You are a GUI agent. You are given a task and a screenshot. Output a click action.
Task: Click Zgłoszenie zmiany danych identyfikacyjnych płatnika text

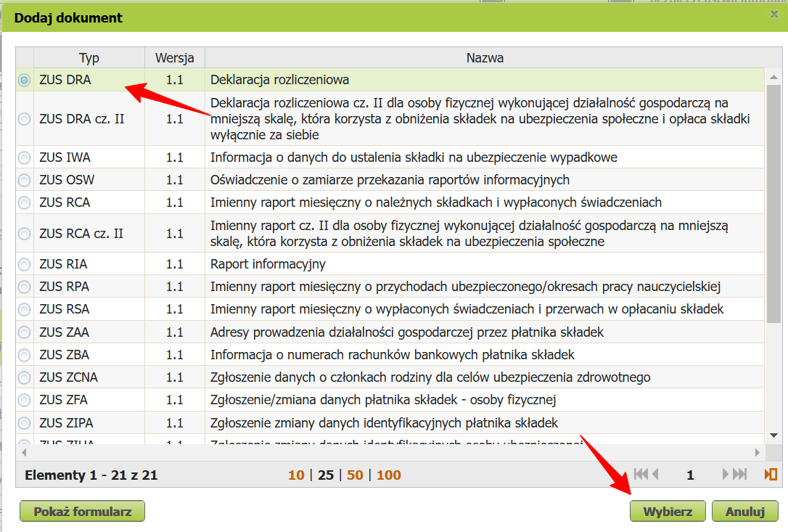click(x=384, y=423)
